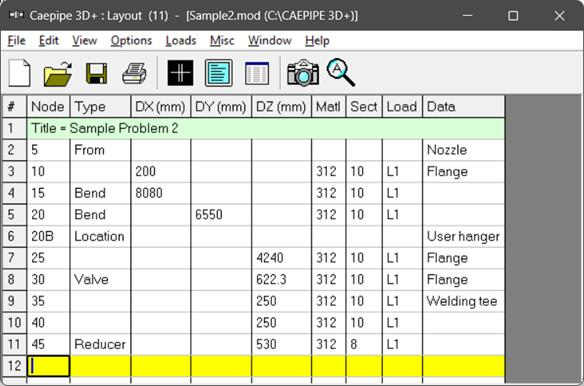This screenshot has height=386, width=584.
Task: Open a file with folder icon
Action: pyautogui.click(x=58, y=73)
